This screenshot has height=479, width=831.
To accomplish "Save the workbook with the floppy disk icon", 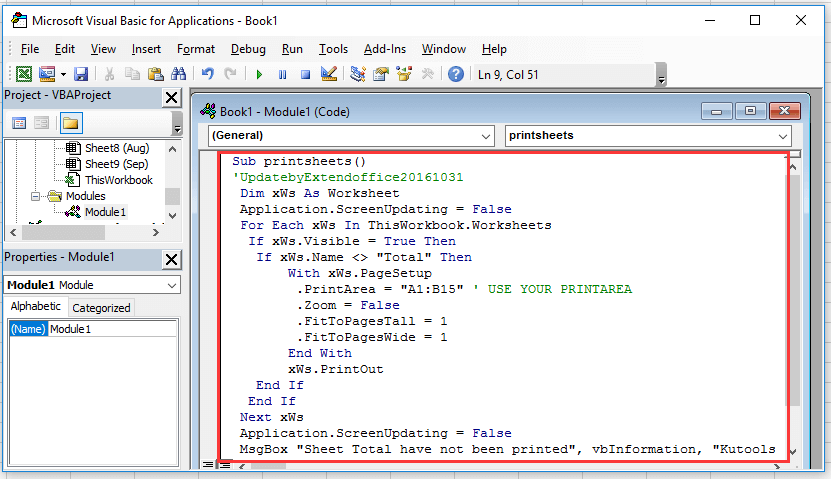I will (x=81, y=74).
